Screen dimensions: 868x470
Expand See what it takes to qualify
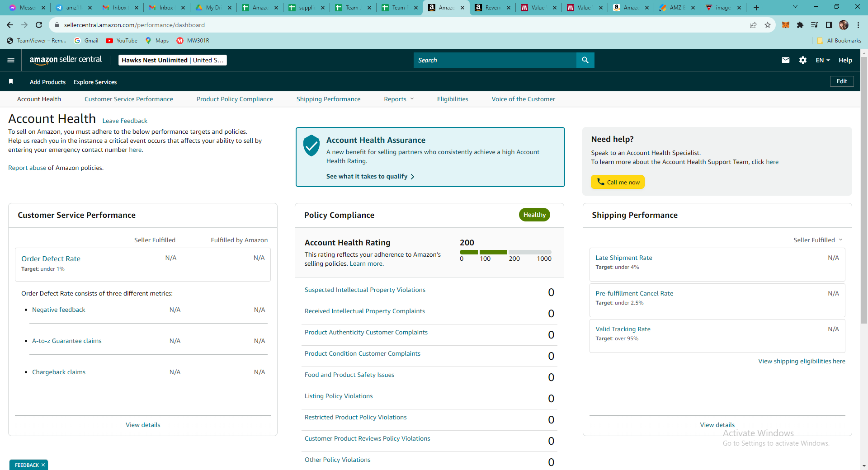click(370, 176)
